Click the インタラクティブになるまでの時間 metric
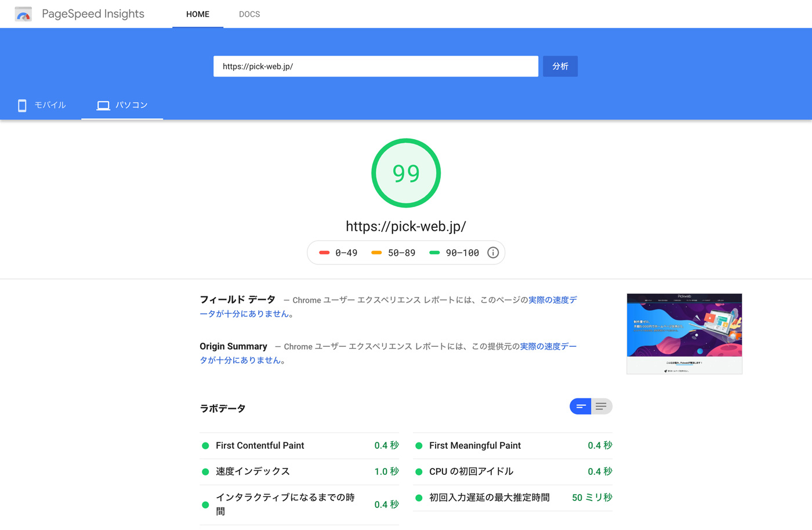 click(x=299, y=504)
